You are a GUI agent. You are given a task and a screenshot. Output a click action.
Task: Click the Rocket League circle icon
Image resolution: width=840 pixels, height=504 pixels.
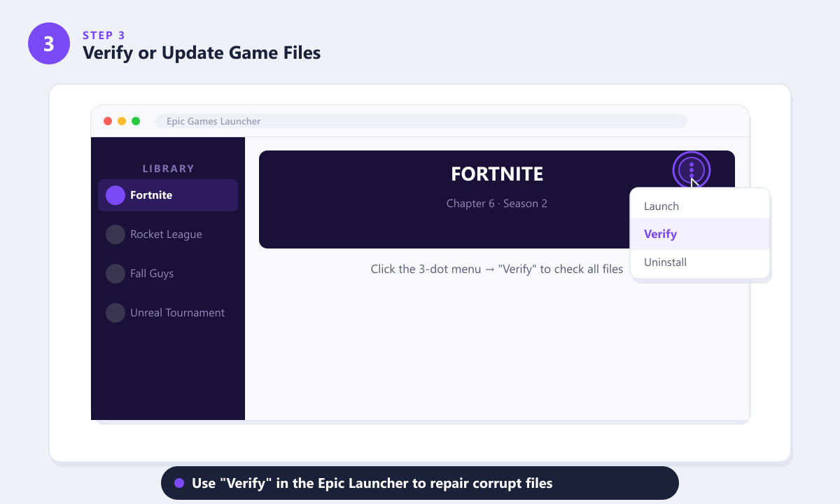click(x=115, y=234)
